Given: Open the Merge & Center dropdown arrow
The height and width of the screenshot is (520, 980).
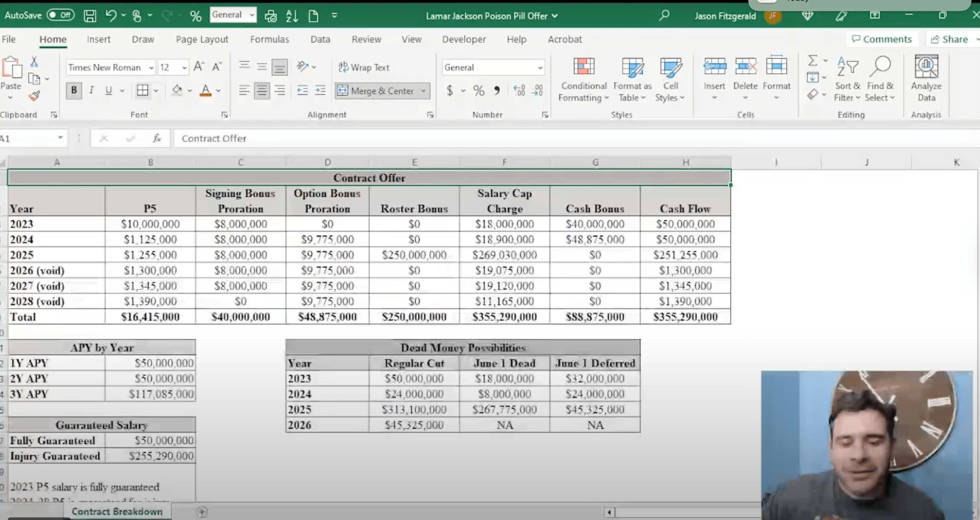Looking at the screenshot, I should pos(423,91).
